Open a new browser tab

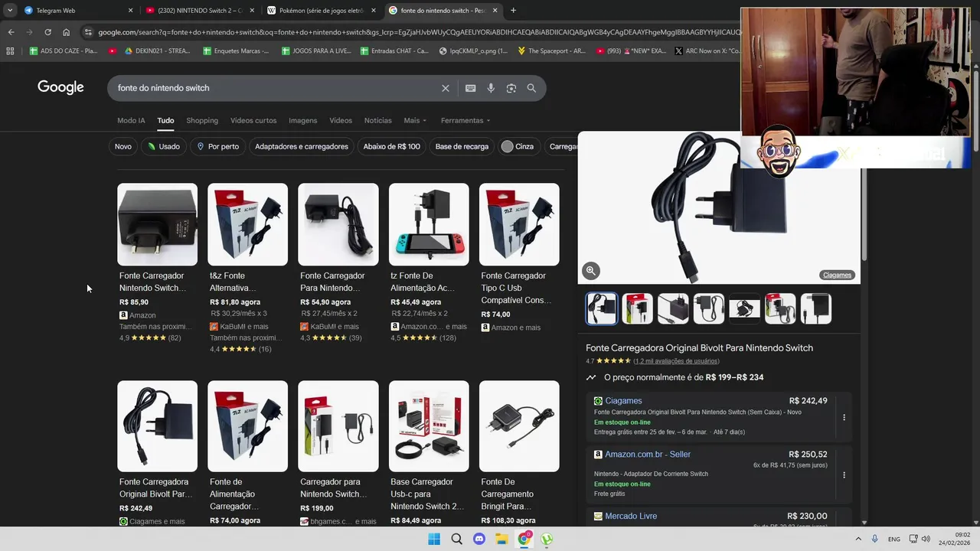coord(513,11)
